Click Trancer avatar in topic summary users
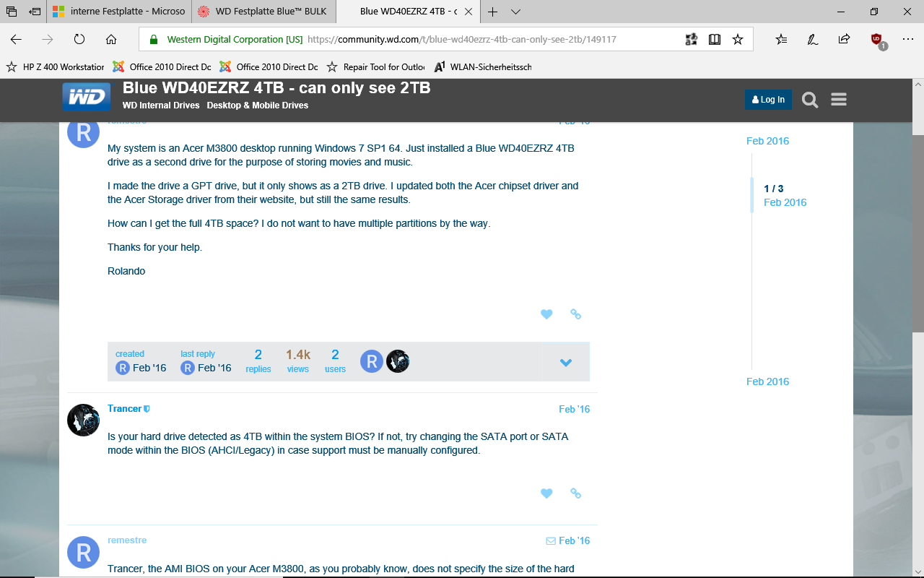Image resolution: width=924 pixels, height=578 pixels. pos(398,361)
